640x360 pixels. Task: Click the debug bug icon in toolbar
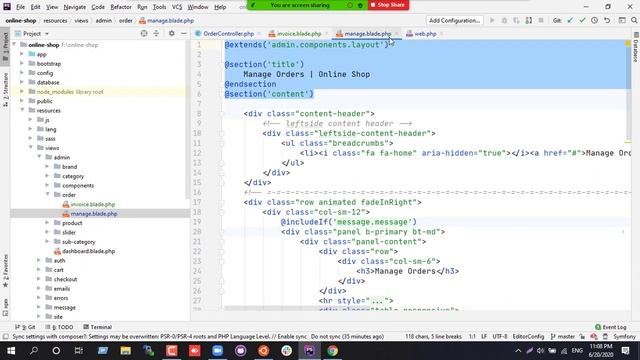tap(504, 20)
